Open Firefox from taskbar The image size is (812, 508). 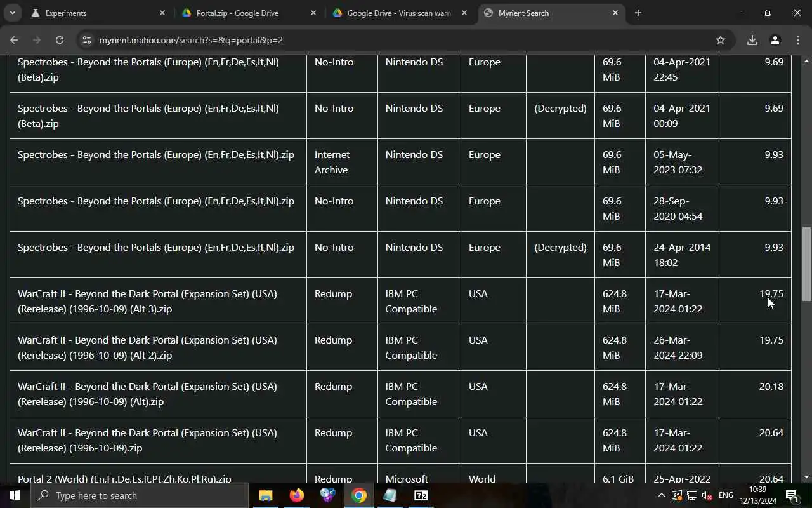click(x=296, y=495)
